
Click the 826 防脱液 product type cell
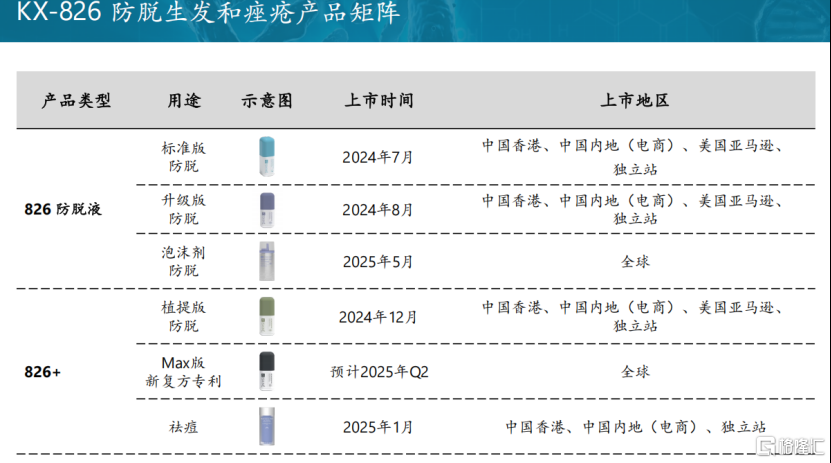(x=63, y=209)
